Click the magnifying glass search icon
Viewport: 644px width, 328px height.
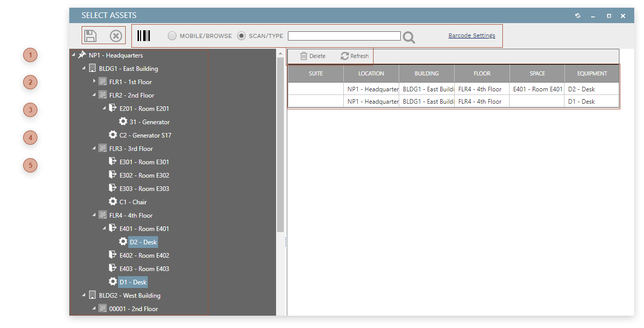[408, 36]
